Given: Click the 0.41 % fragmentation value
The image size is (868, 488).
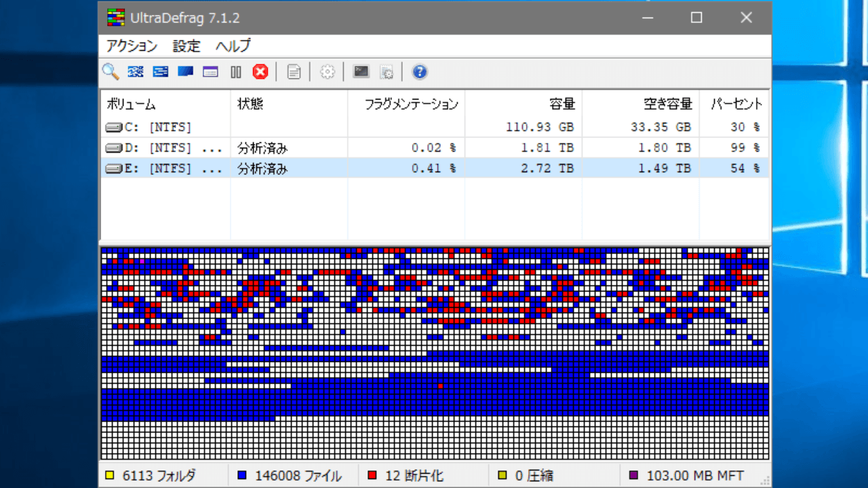Looking at the screenshot, I should pyautogui.click(x=433, y=169).
